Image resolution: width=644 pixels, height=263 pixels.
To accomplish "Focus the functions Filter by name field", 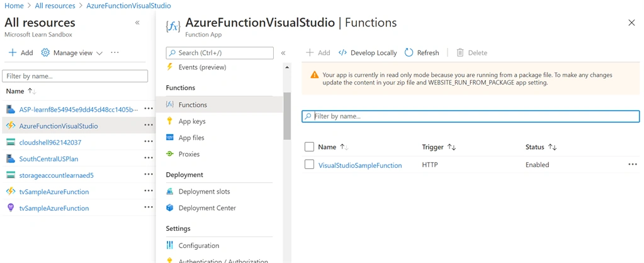I will tap(471, 117).
